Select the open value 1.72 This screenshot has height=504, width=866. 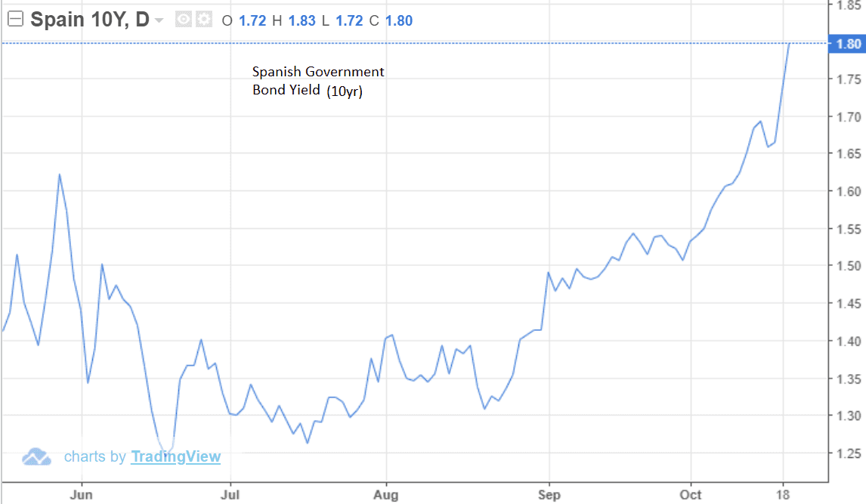tap(252, 21)
